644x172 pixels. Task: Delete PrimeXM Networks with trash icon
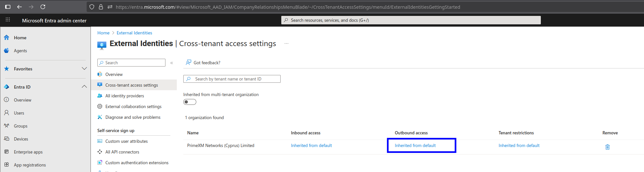[x=608, y=147]
